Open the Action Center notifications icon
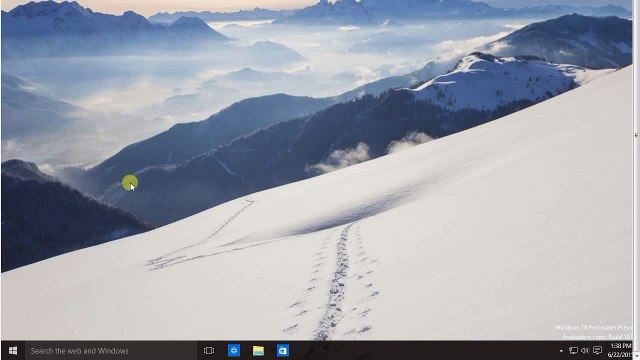 click(598, 351)
